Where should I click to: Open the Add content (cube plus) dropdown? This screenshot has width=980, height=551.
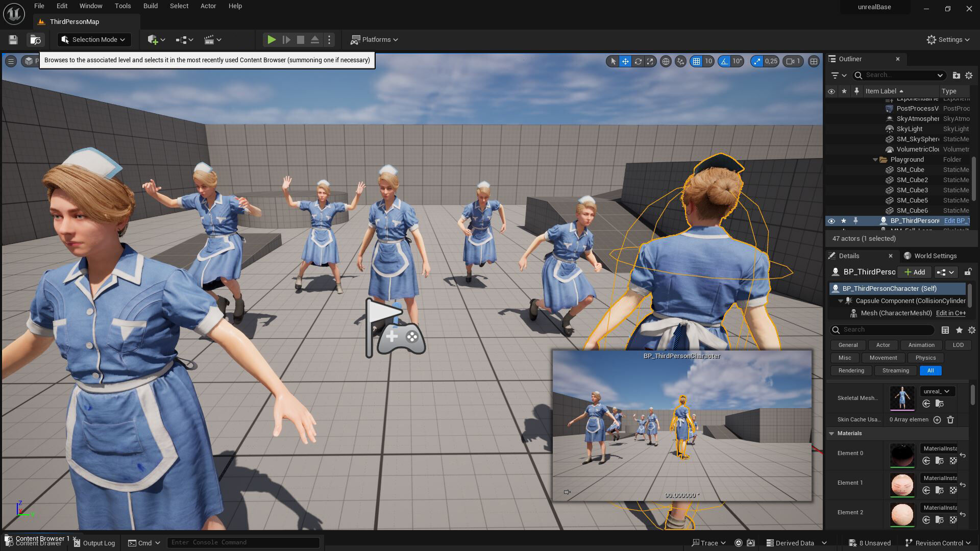click(156, 40)
